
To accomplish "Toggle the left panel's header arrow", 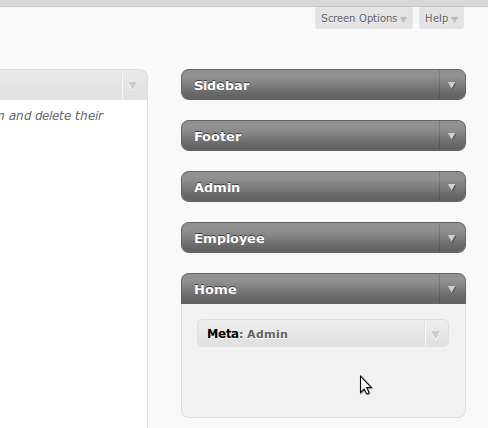I will pyautogui.click(x=133, y=86).
